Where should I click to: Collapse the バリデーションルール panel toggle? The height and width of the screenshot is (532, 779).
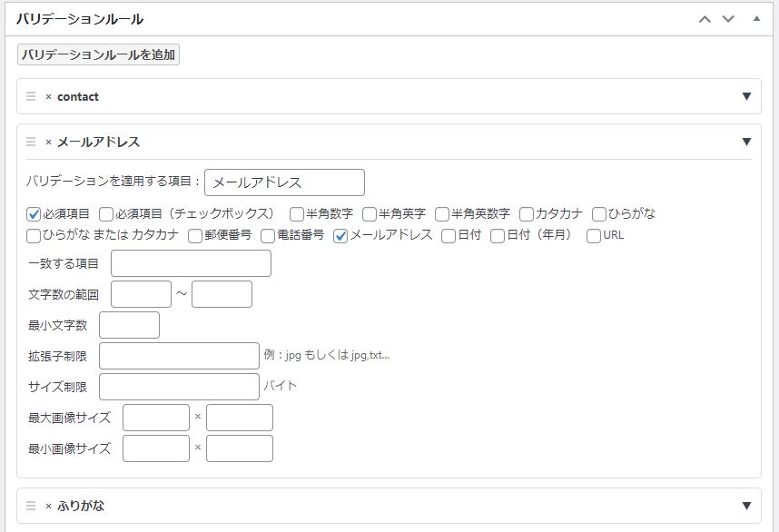(x=756, y=19)
